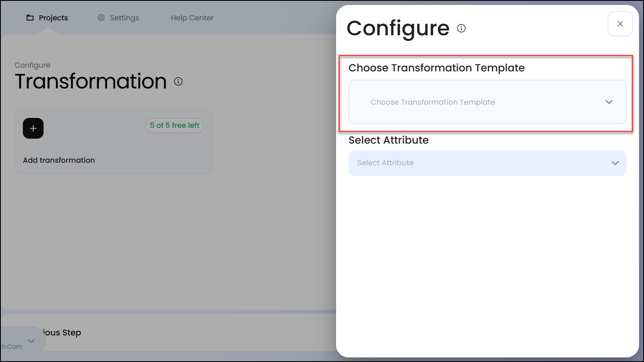Click the folder icon beside Projects

30,18
